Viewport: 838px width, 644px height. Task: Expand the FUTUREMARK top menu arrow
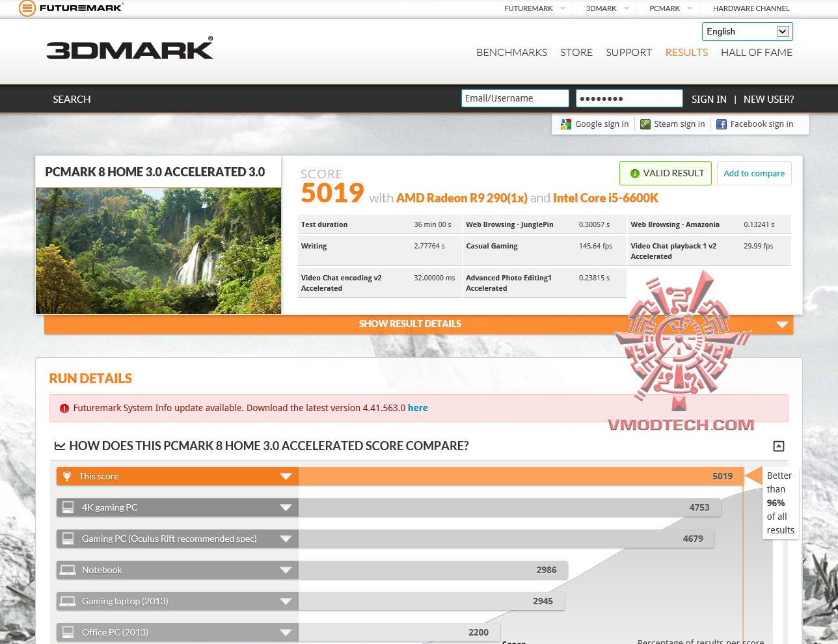(x=563, y=8)
